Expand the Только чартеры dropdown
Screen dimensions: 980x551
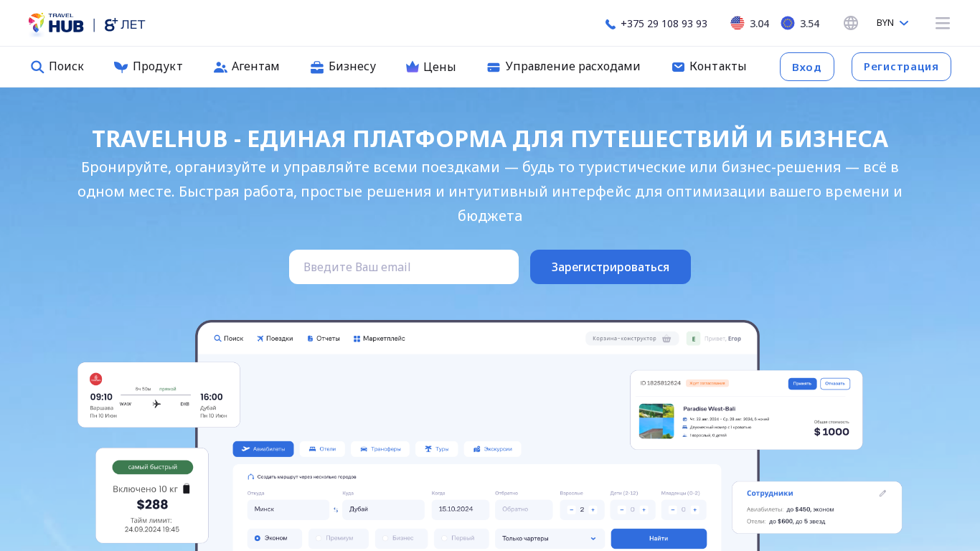550,538
